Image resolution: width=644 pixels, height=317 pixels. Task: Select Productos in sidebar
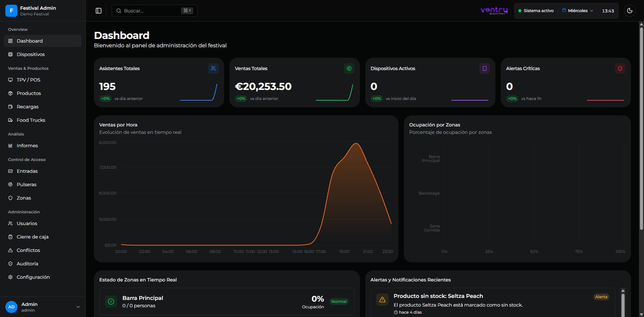pos(43,93)
